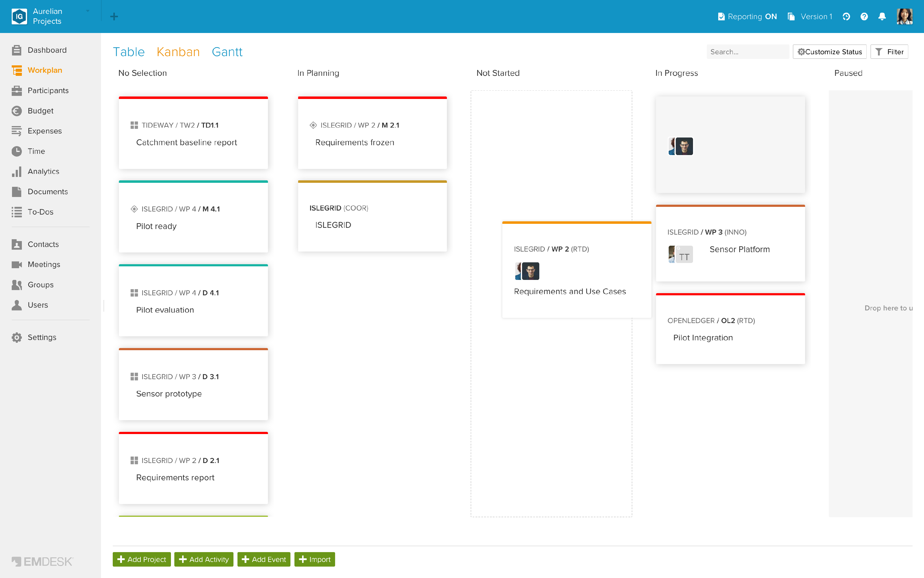
Task: Select the Requirements and Use Cases card
Action: coord(577,269)
